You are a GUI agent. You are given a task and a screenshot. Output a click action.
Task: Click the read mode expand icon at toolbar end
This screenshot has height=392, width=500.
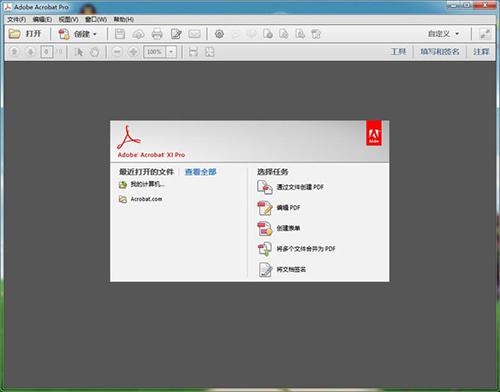(x=485, y=34)
